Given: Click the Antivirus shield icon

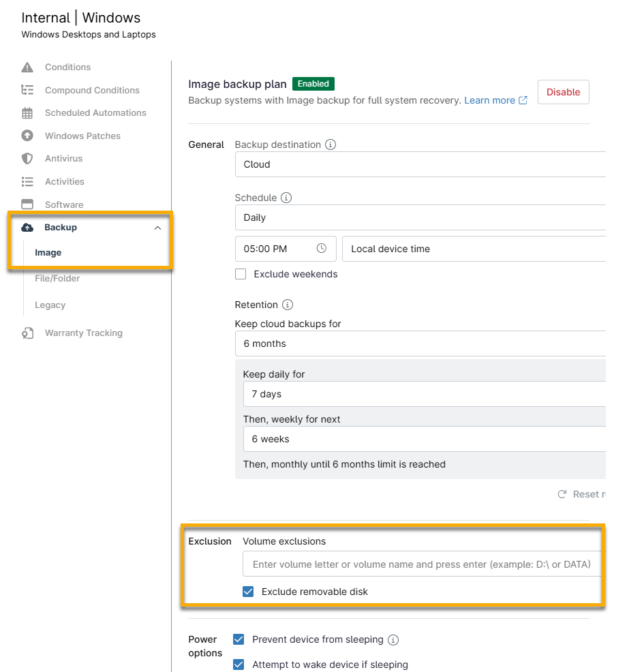Looking at the screenshot, I should (x=27, y=159).
